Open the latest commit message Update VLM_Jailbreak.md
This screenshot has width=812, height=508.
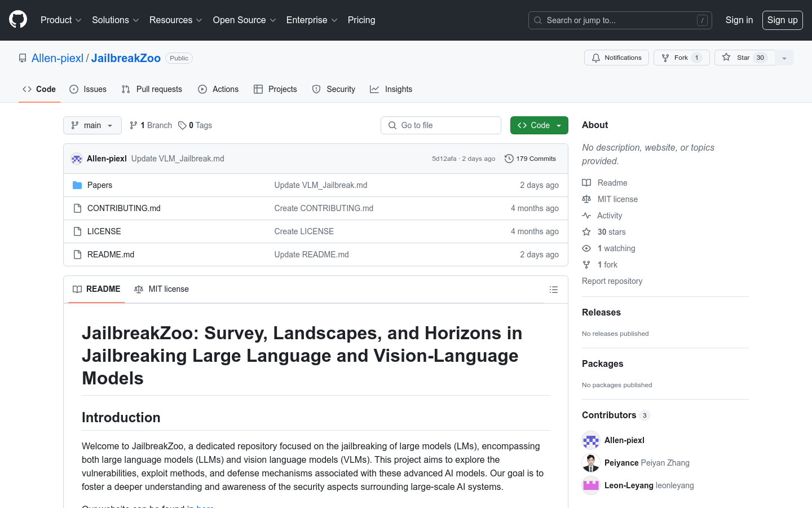pyautogui.click(x=178, y=159)
